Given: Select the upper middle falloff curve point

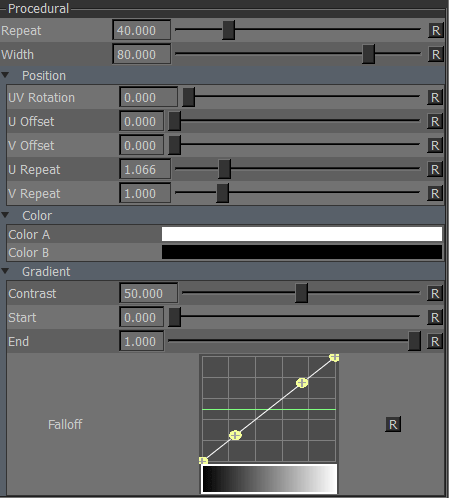Looking at the screenshot, I should pos(302,383).
